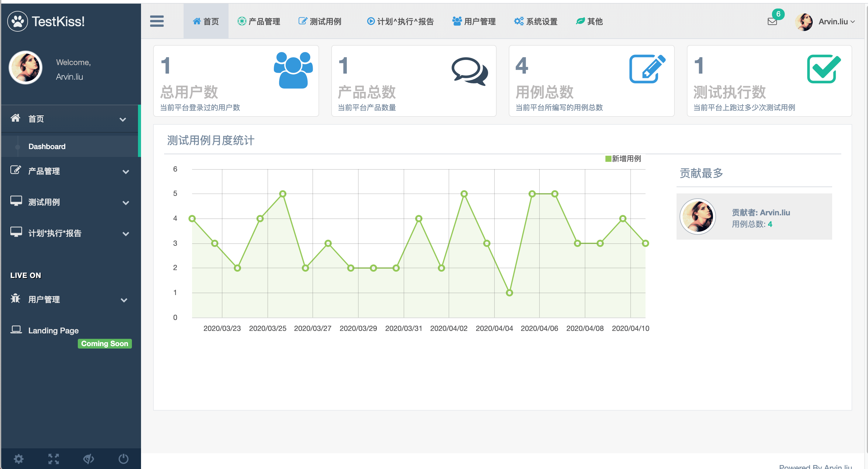Image resolution: width=868 pixels, height=469 pixels.
Task: Click the edit icon beside sidebar 产品管理
Action: point(15,170)
